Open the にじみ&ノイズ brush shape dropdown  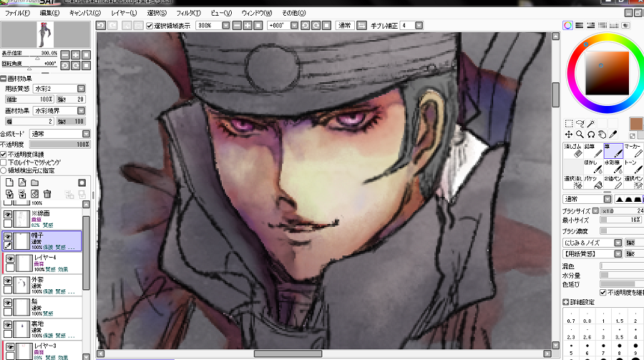[x=618, y=243]
